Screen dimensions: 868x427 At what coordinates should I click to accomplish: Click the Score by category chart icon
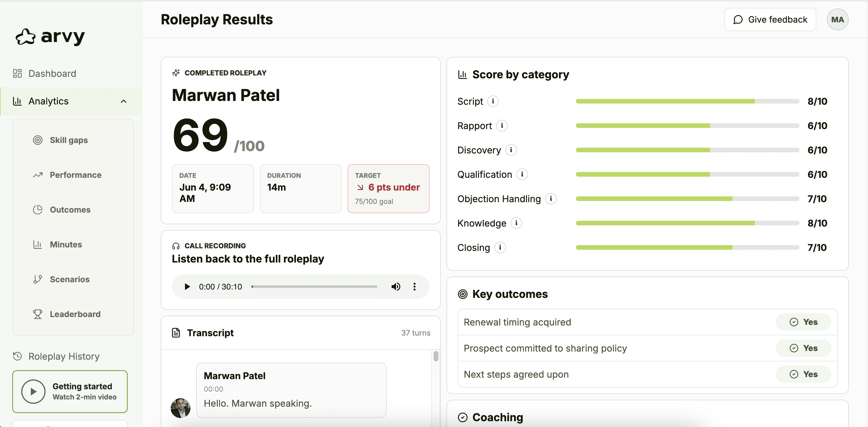462,75
